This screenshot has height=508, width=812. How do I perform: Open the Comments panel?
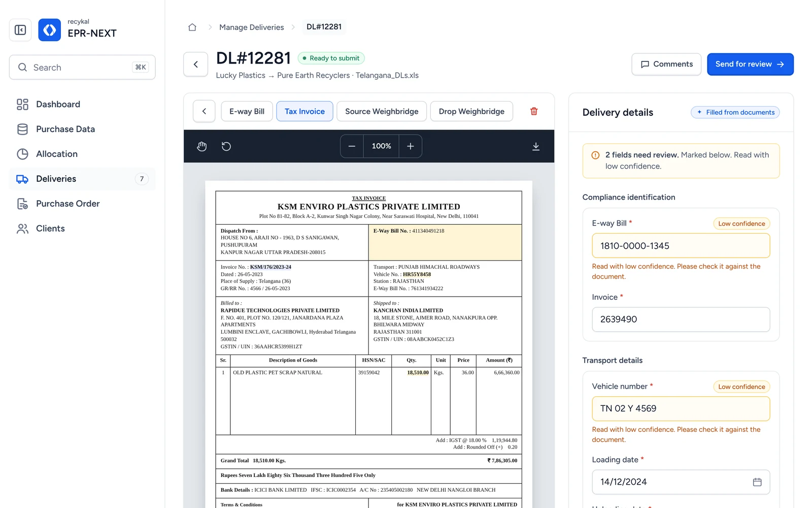click(666, 65)
